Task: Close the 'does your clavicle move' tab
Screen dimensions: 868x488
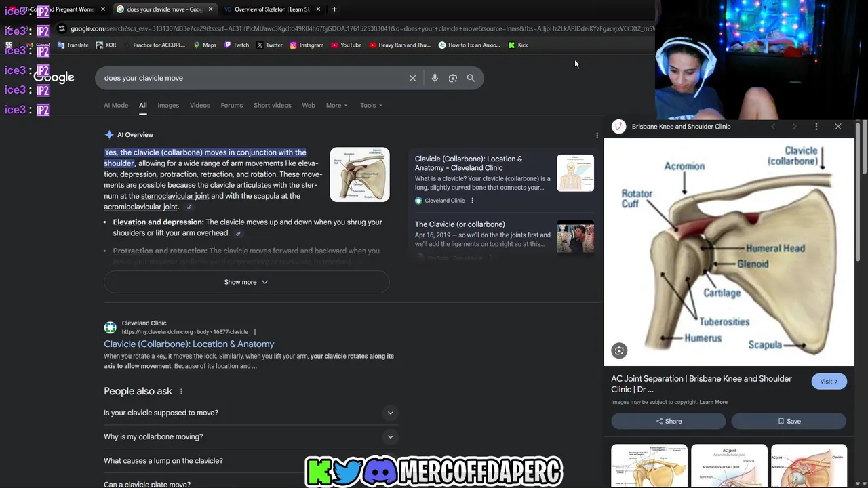Action: [x=210, y=9]
